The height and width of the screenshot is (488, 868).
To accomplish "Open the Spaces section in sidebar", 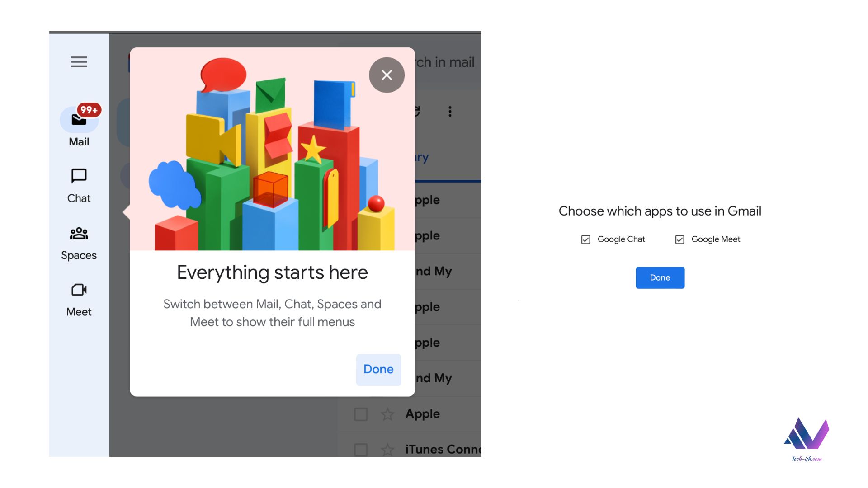I will (79, 244).
